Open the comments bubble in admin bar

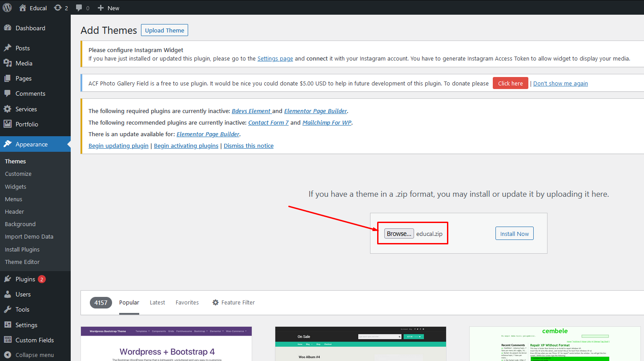[79, 8]
